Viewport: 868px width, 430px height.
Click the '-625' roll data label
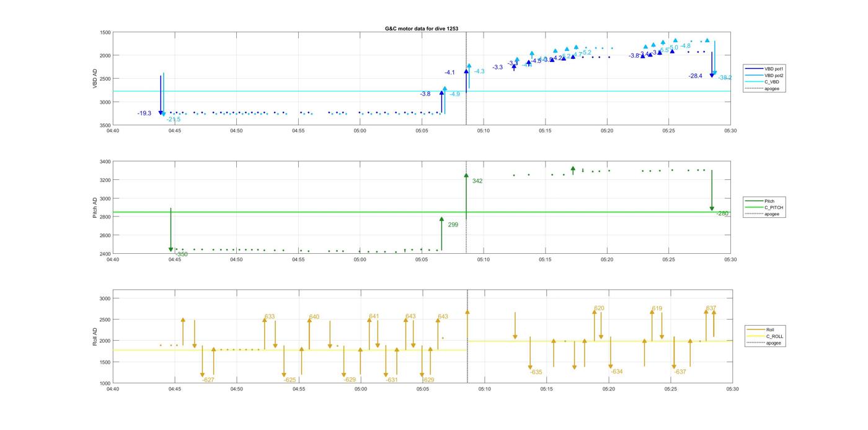[x=290, y=380]
